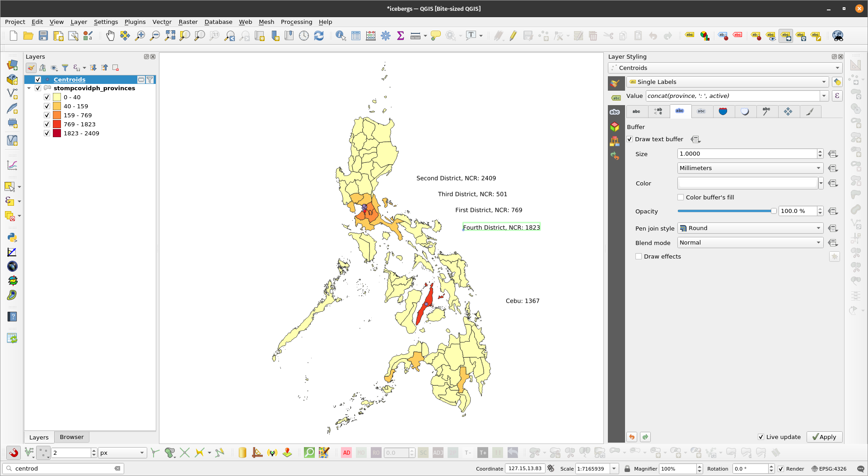Uncheck the Draw text buffer checkbox
This screenshot has width=868, height=476.
coord(630,139)
